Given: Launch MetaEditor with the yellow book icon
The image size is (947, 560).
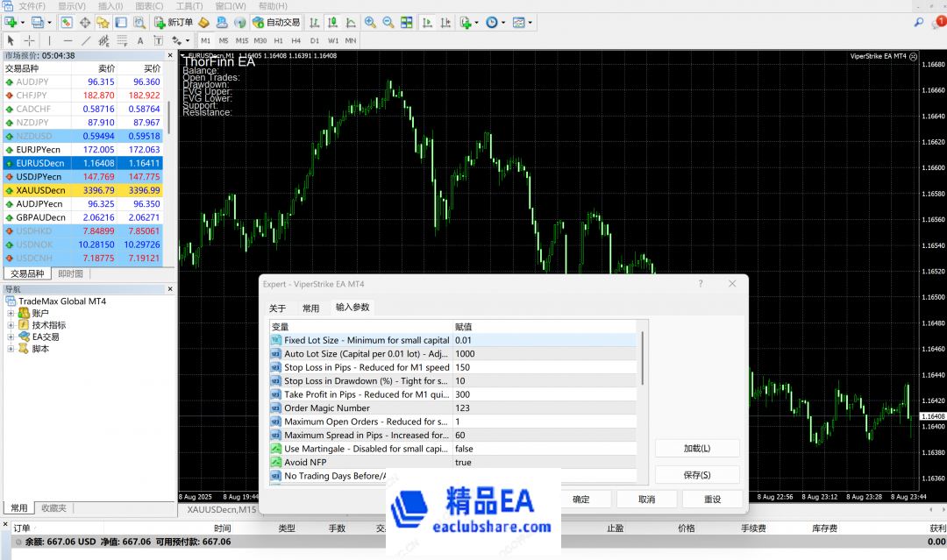Looking at the screenshot, I should point(204,22).
